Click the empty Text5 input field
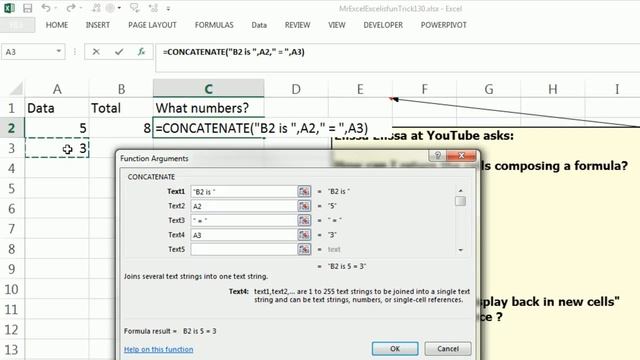 point(244,249)
